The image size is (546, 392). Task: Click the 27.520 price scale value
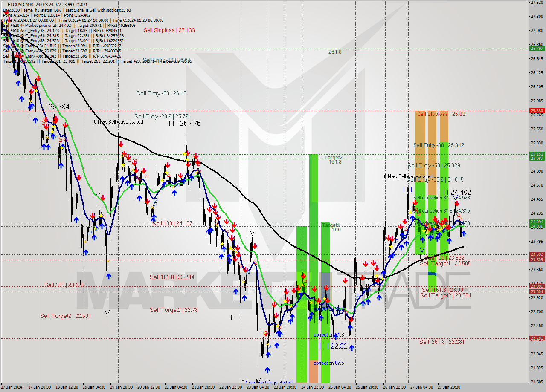tap(537, 3)
